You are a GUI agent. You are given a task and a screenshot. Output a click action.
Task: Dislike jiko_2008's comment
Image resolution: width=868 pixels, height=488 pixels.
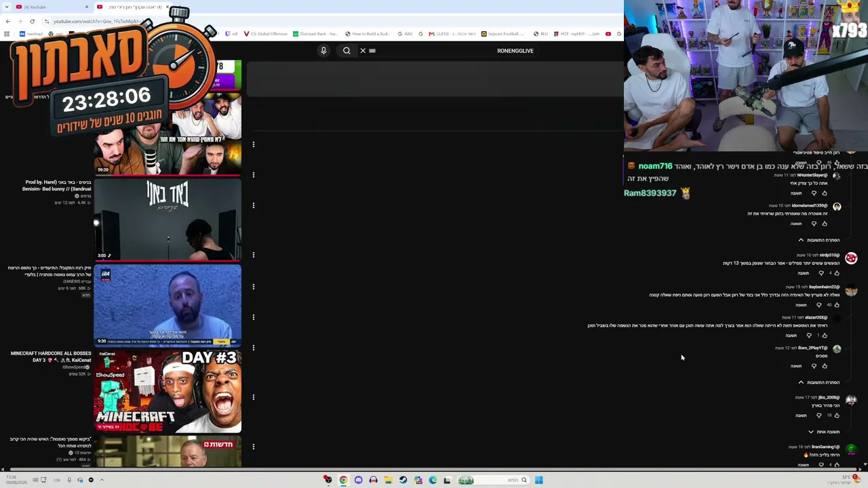tap(818, 415)
